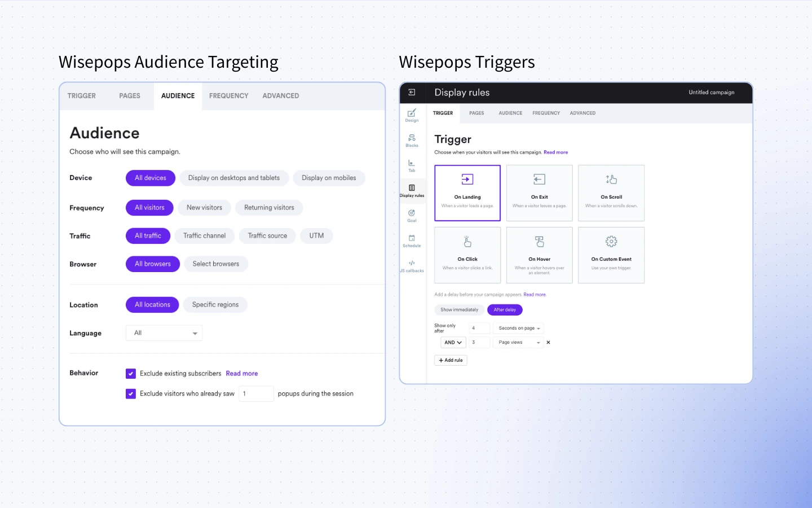Select Traffic source option
The width and height of the screenshot is (812, 508).
pyautogui.click(x=267, y=236)
